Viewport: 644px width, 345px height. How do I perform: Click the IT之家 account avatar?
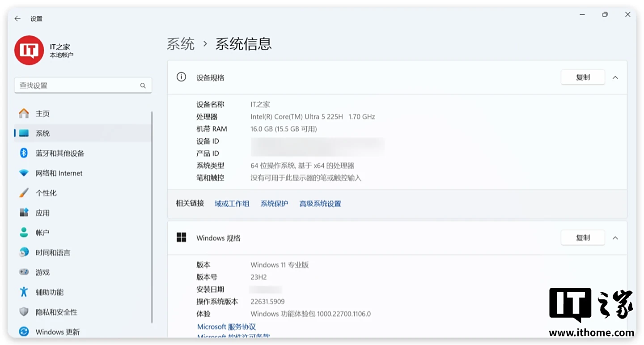coord(29,51)
